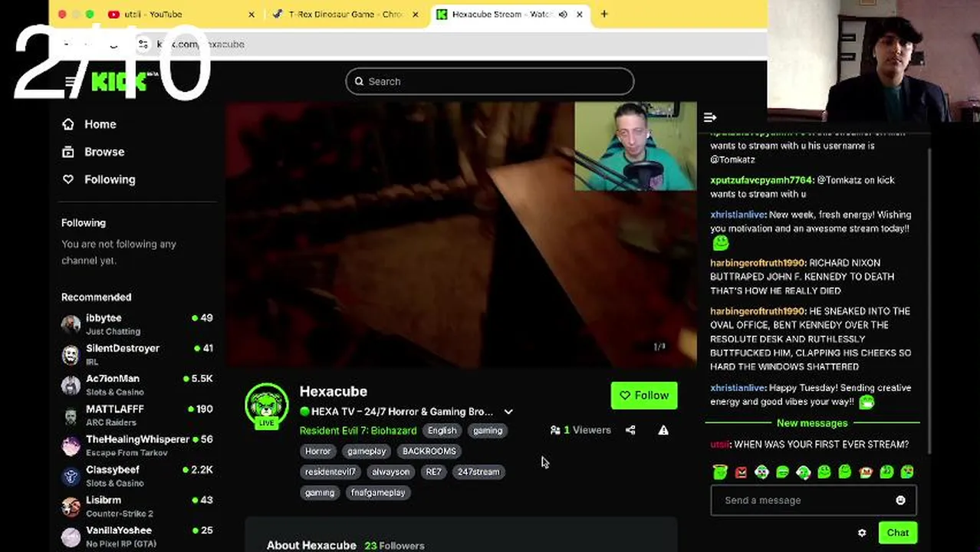
Task: Open the Browse sidebar link
Action: click(x=93, y=152)
